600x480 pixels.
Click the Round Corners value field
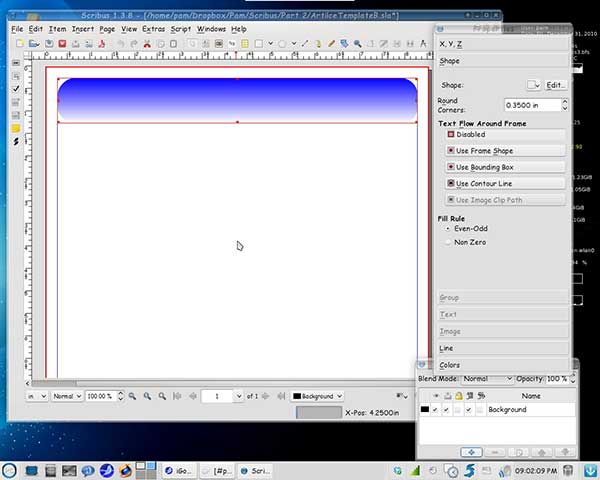(531, 104)
